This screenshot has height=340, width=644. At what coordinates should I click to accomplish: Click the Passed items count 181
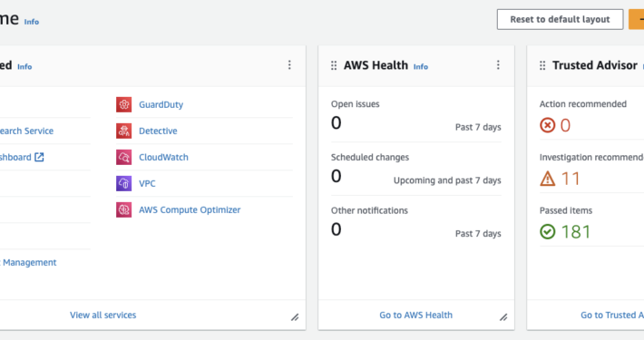[576, 231]
